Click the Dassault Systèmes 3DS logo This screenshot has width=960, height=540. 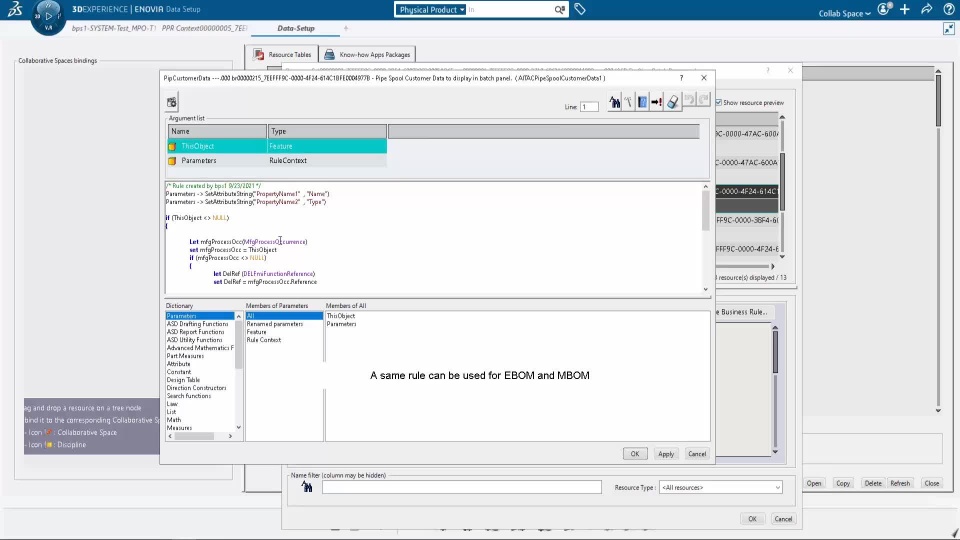point(15,9)
